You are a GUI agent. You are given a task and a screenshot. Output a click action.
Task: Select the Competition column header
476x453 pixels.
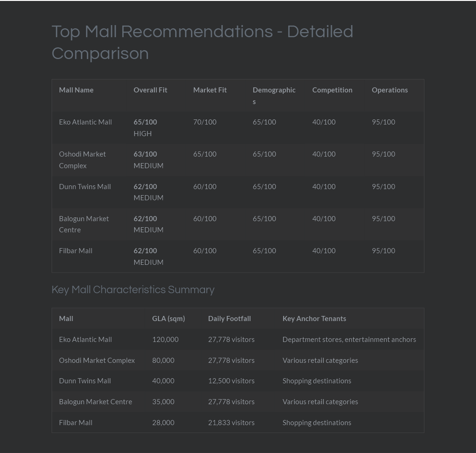(332, 90)
